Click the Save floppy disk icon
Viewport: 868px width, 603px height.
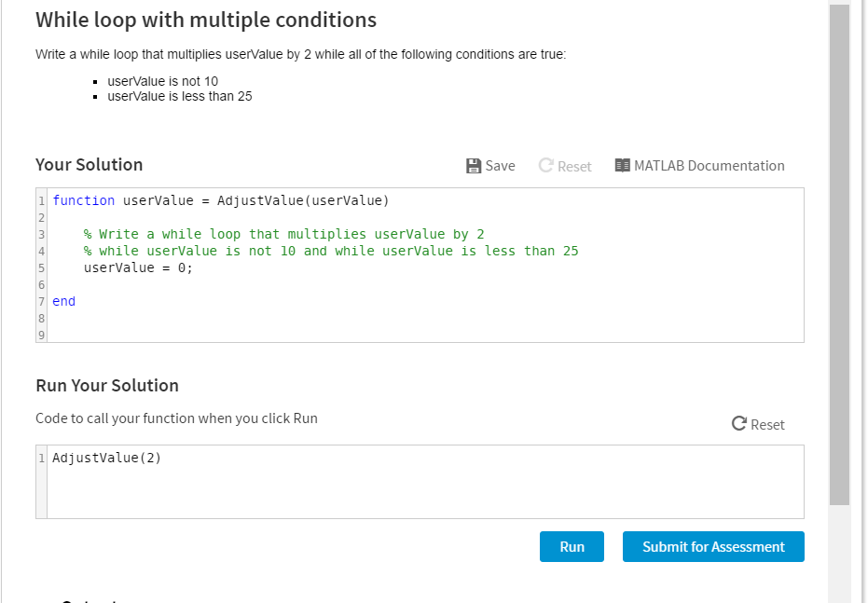[474, 166]
